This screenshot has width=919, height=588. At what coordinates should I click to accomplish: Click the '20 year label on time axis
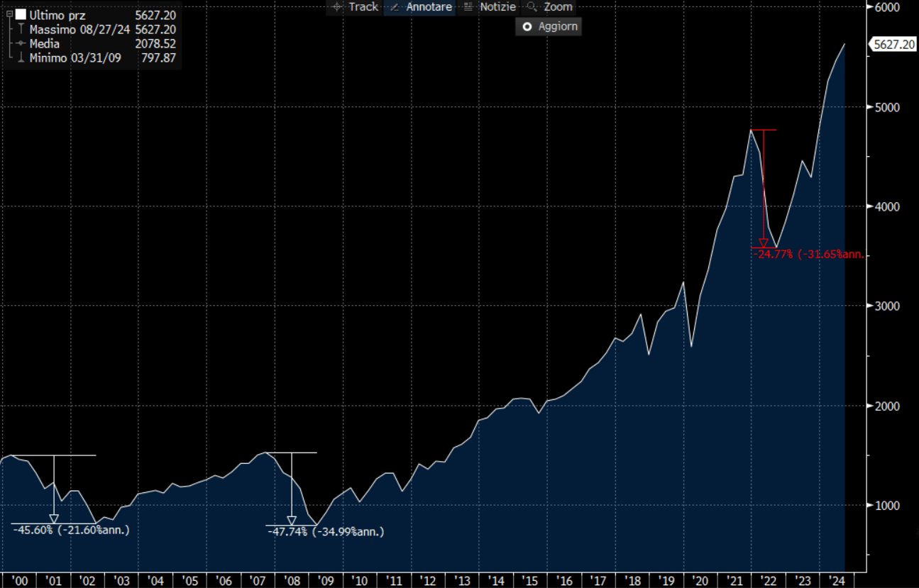coord(699,581)
